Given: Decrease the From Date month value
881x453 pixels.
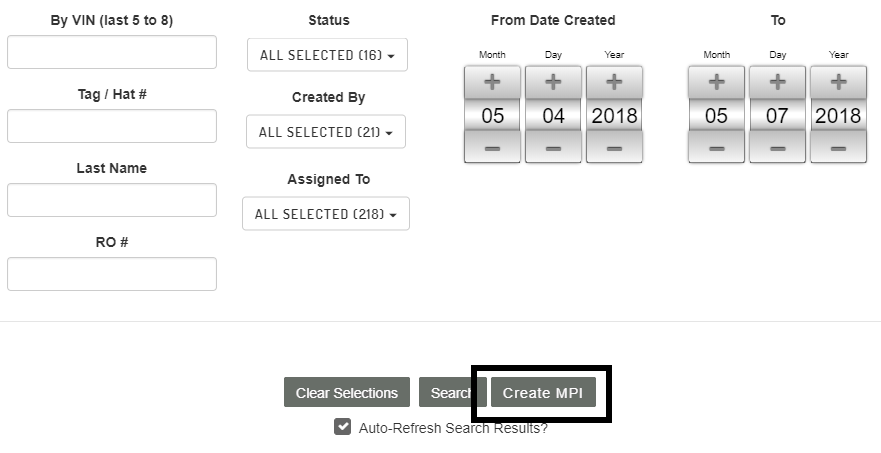Looking at the screenshot, I should coord(492,148).
